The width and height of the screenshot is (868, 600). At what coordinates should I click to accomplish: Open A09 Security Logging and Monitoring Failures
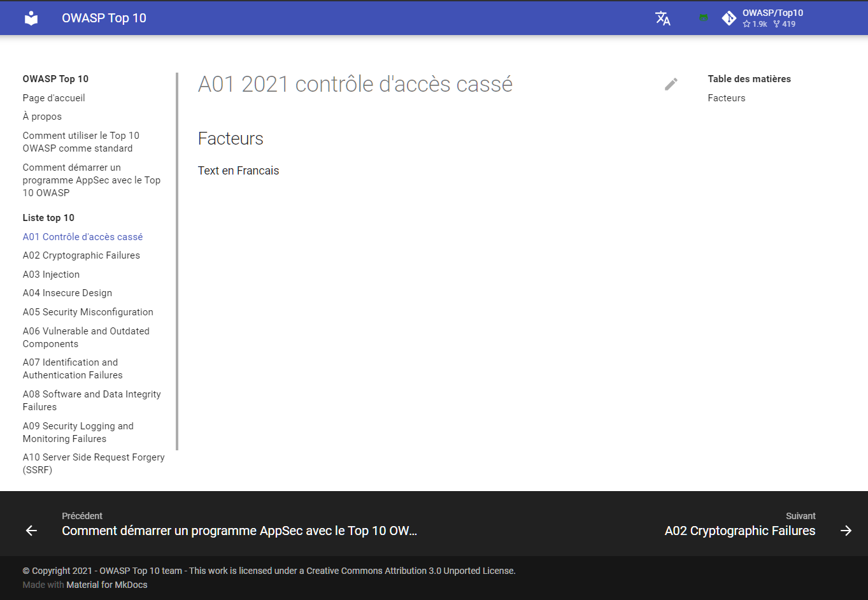pos(78,432)
